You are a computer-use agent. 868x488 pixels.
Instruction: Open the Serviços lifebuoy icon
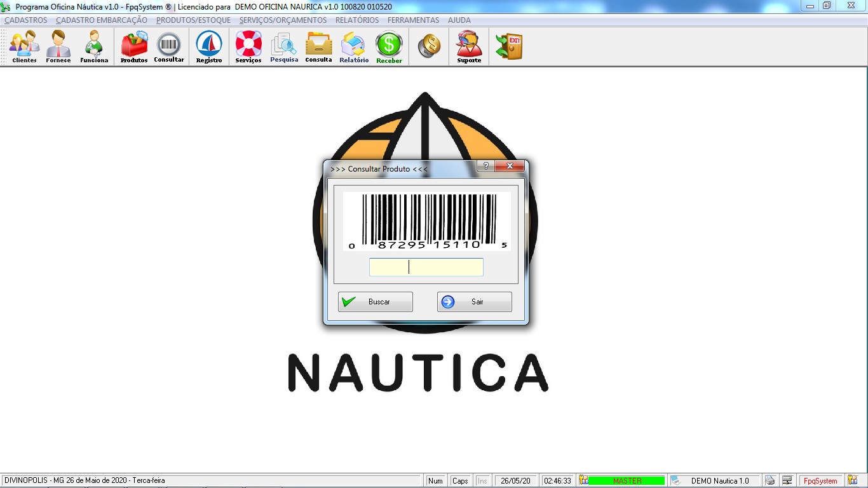(x=248, y=47)
